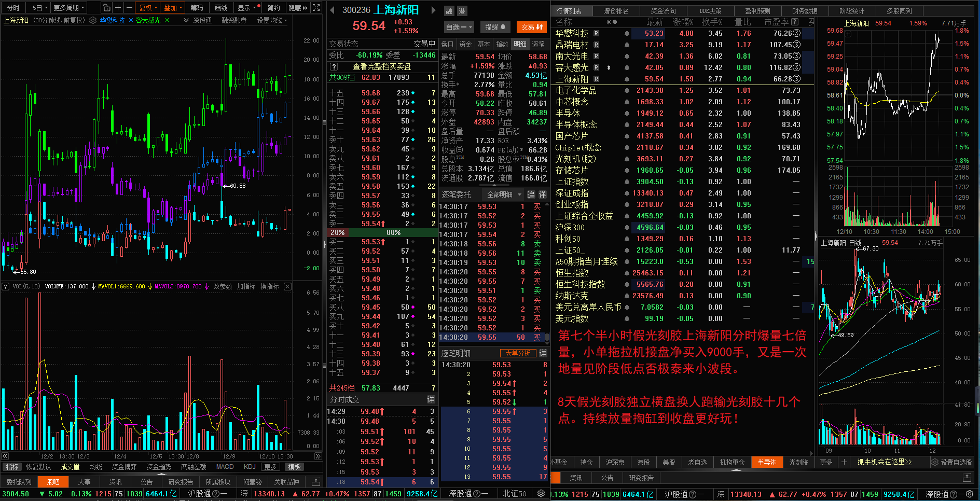Click the R badge on 南大光电 row
The width and height of the screenshot is (980, 501).
click(597, 57)
